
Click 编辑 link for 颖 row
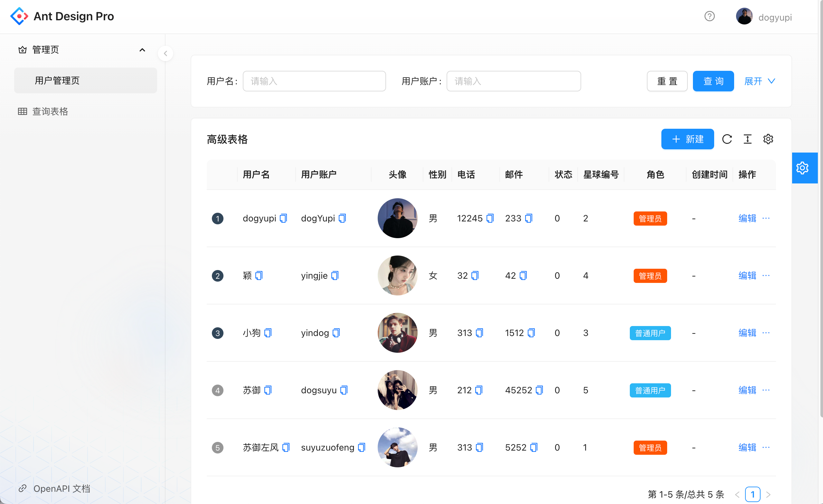(747, 276)
